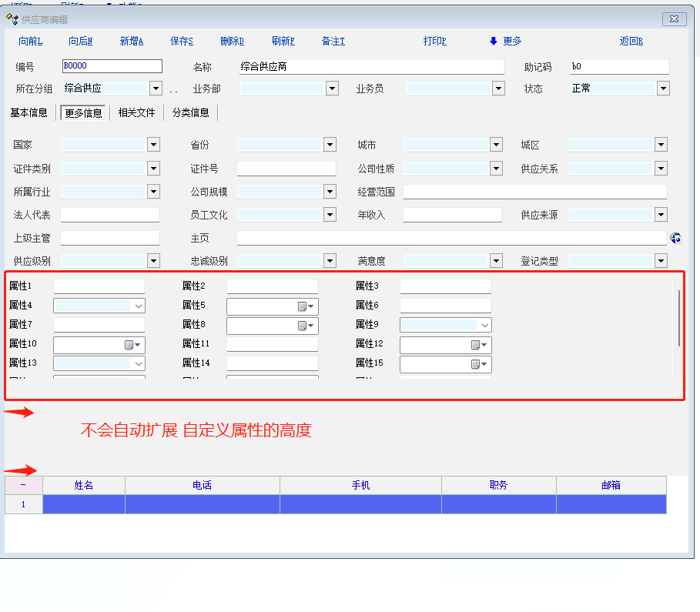Open calendar picker for 属性5
This screenshot has height=612, width=700.
coord(303,306)
